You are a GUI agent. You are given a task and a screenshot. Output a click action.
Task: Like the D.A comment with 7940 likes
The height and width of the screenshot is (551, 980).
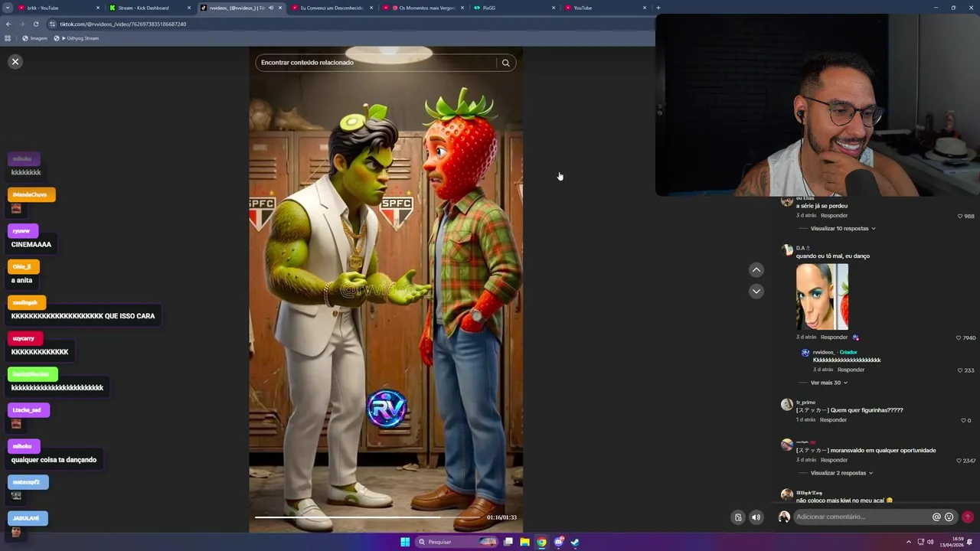point(959,337)
